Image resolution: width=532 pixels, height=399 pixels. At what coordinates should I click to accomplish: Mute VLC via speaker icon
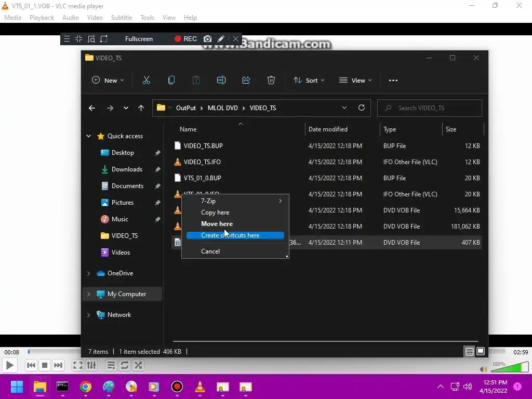(x=484, y=369)
